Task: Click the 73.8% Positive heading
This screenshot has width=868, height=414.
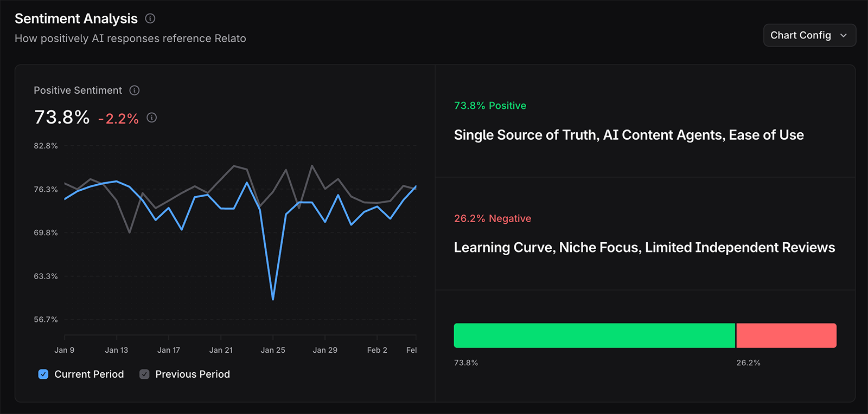Action: [x=490, y=105]
